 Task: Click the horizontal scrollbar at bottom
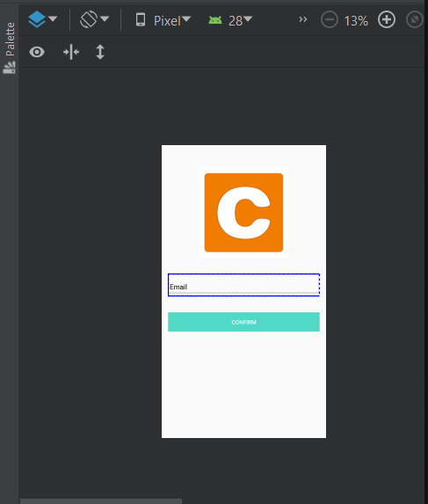(101, 501)
